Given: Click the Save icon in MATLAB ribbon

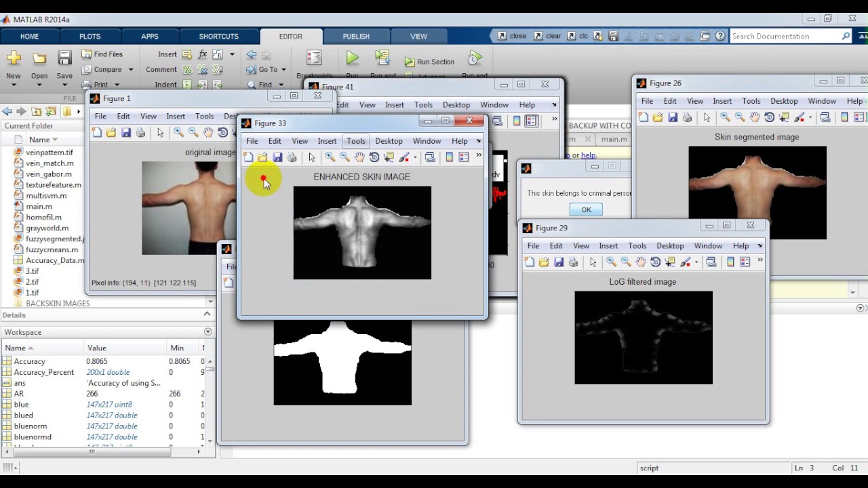Looking at the screenshot, I should (64, 58).
